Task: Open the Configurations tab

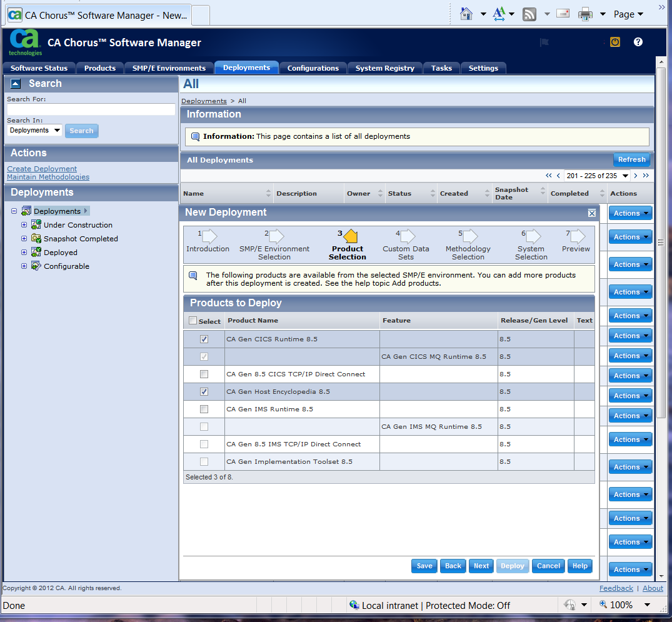Action: click(x=313, y=68)
